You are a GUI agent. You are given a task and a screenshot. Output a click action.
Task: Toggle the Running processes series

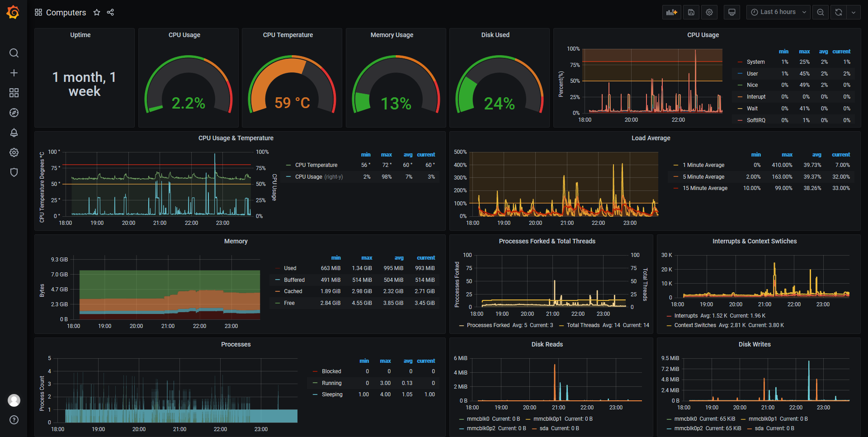coord(332,383)
